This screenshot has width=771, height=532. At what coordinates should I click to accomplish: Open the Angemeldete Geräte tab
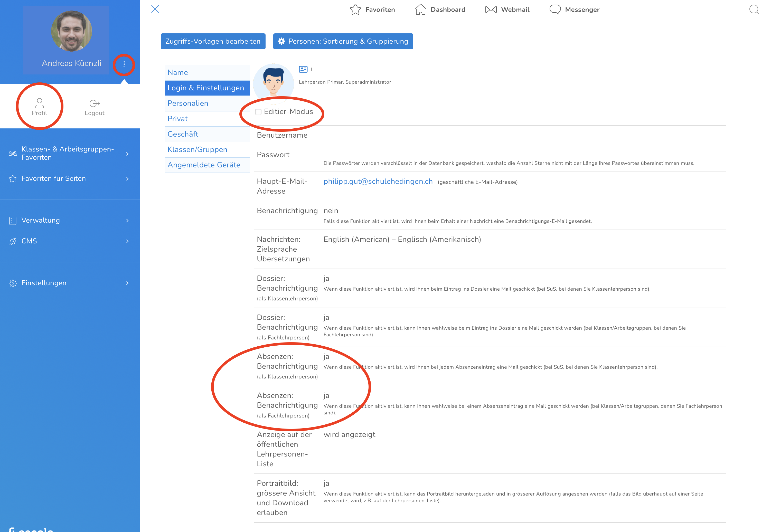pos(204,165)
